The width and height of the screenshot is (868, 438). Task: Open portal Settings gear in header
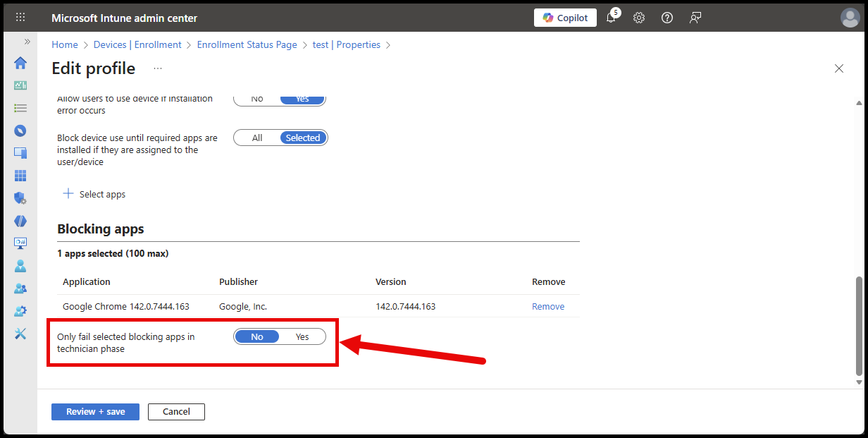639,18
